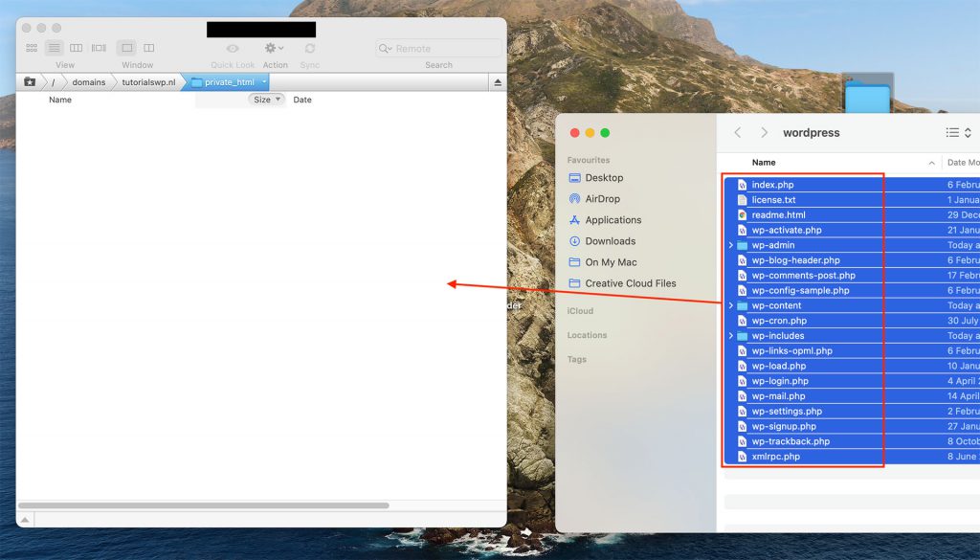Go to root slash in path bar
This screenshot has width=980, height=560.
tap(54, 82)
